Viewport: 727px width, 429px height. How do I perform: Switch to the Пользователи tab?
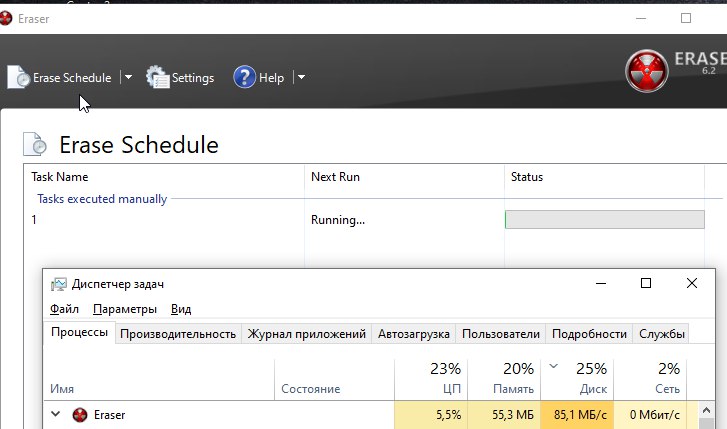[x=501, y=334]
